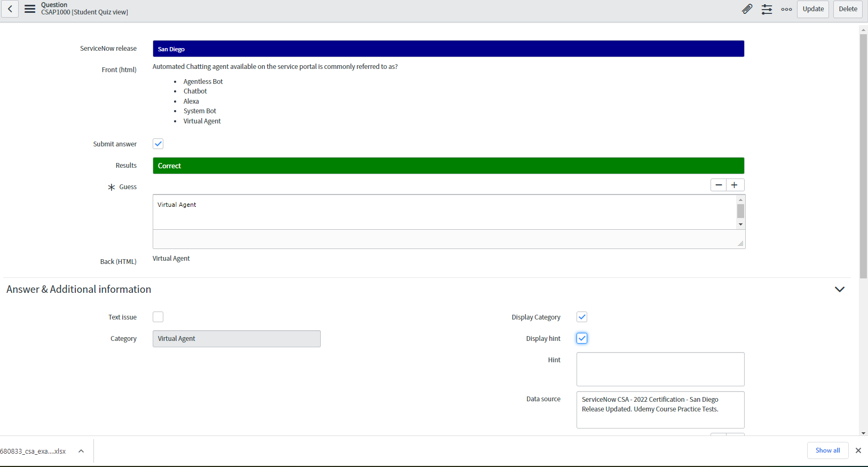Open the downloaded xlsx file options chevron
Viewport: 868px width, 467px height.
pyautogui.click(x=81, y=451)
